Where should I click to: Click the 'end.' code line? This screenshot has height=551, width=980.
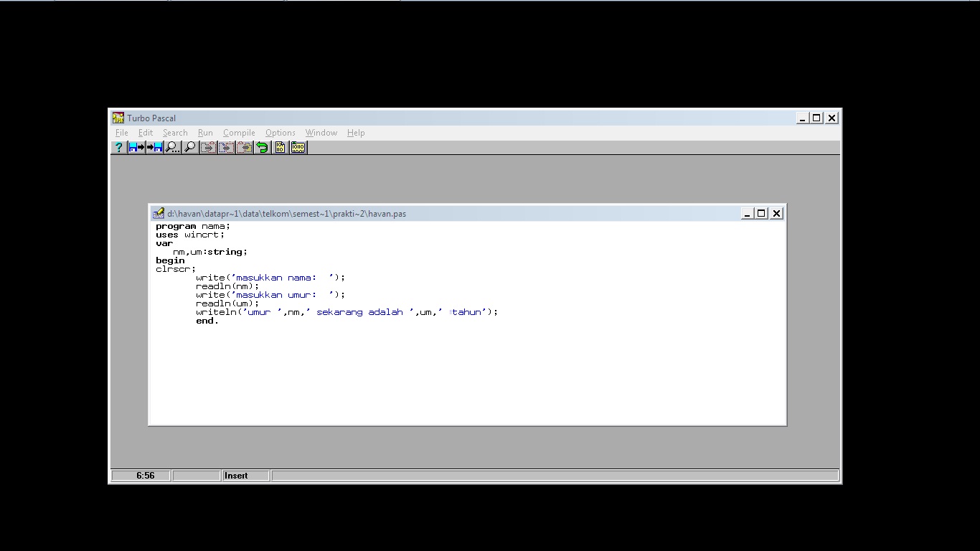[x=207, y=321]
